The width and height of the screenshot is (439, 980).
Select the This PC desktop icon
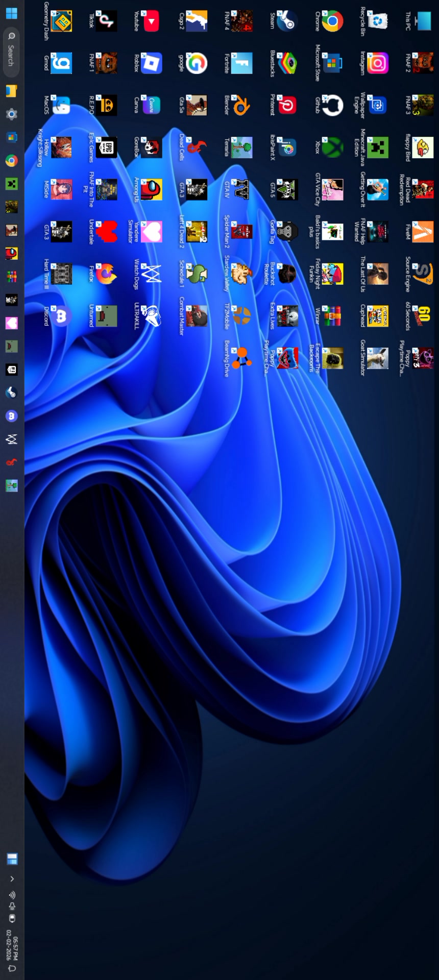[x=422, y=21]
